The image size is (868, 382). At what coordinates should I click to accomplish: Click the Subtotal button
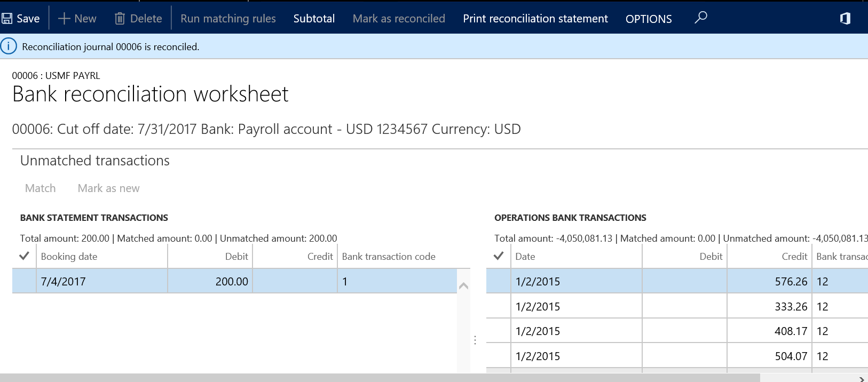(x=314, y=19)
